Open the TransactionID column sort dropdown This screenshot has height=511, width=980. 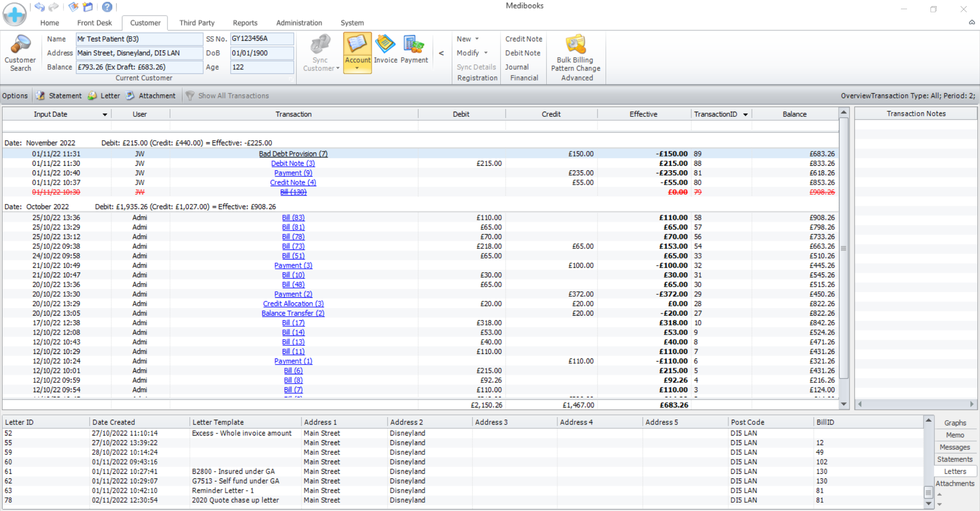tap(746, 115)
